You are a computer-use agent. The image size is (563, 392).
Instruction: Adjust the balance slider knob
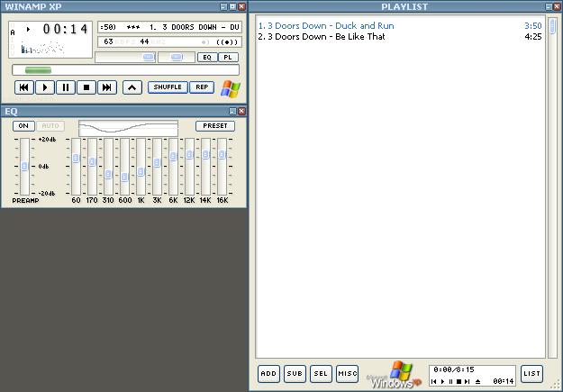click(176, 57)
